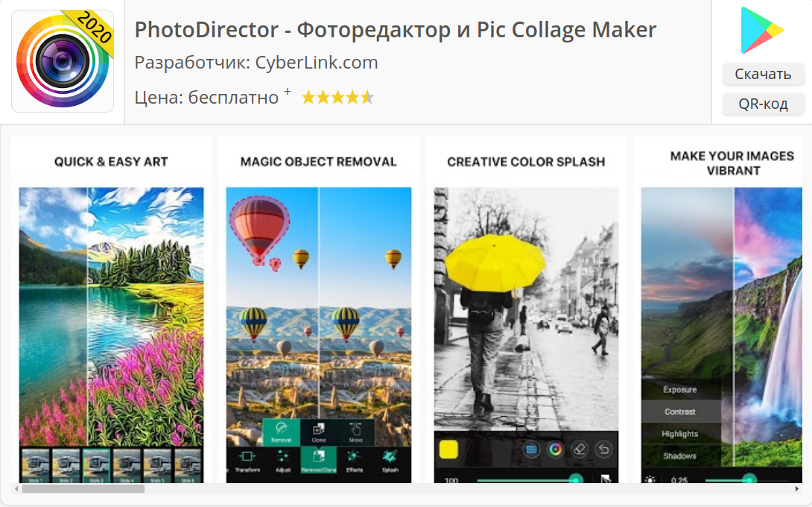Select the Exposure adjustment option

pyautogui.click(x=679, y=389)
